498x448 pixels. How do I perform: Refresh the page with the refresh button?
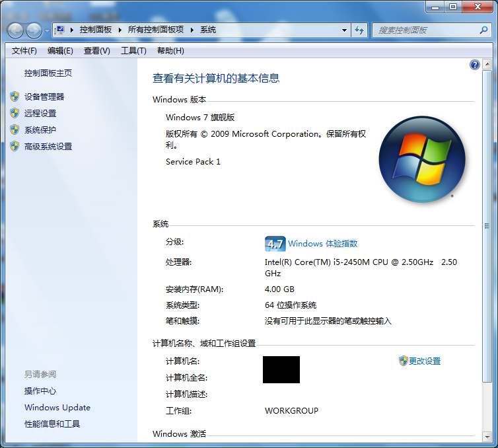click(x=359, y=30)
